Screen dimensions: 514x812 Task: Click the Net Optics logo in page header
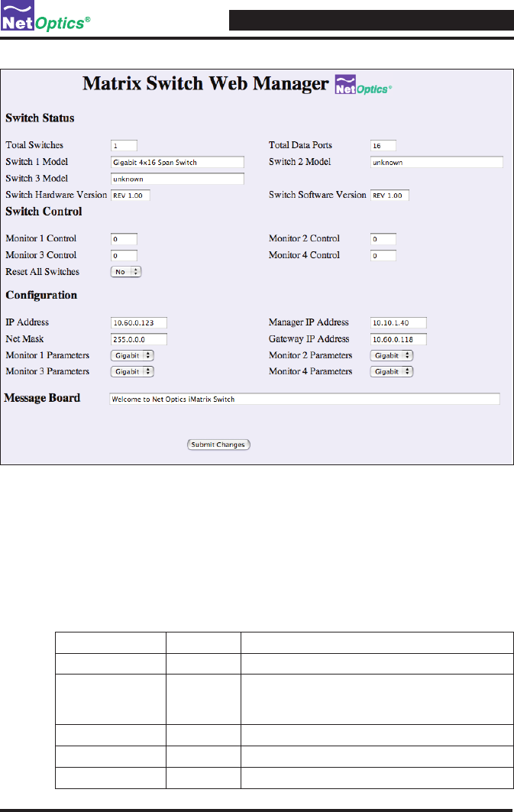[x=46, y=16]
